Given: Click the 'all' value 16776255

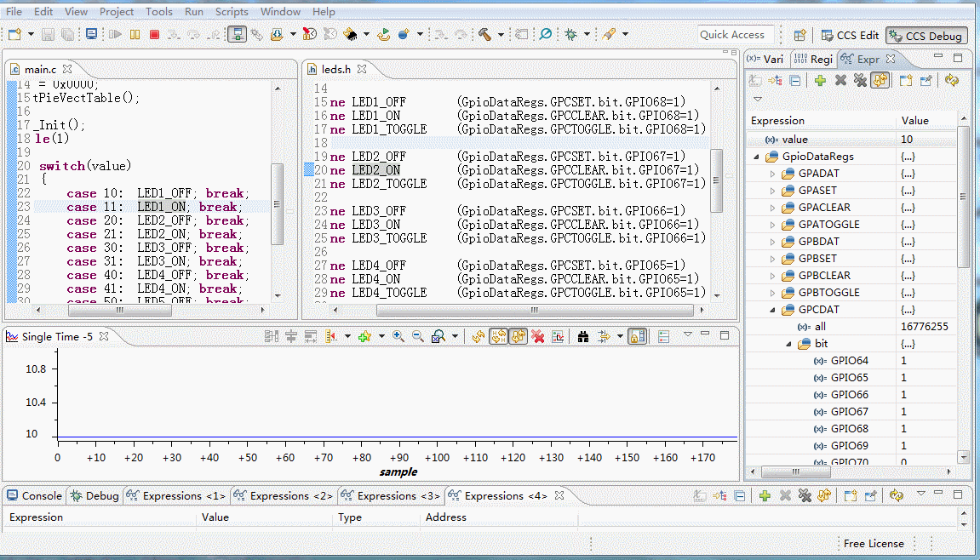Looking at the screenshot, I should pyautogui.click(x=925, y=327).
